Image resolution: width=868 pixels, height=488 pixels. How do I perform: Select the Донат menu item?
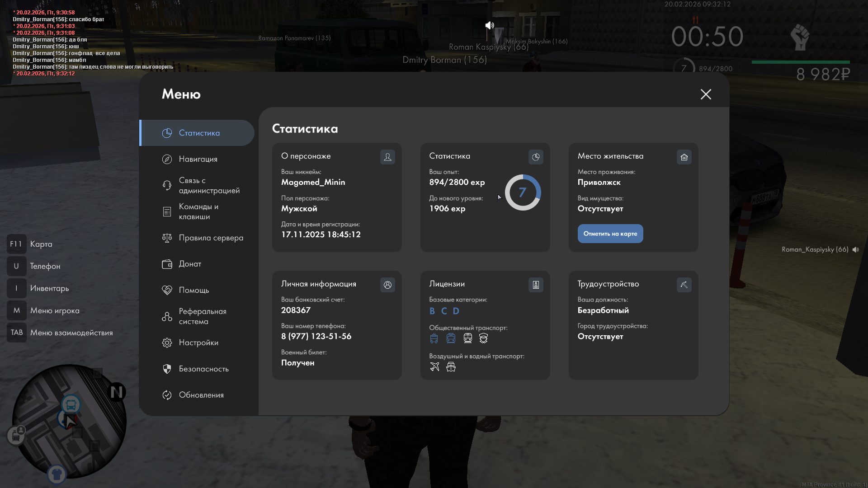tap(190, 264)
